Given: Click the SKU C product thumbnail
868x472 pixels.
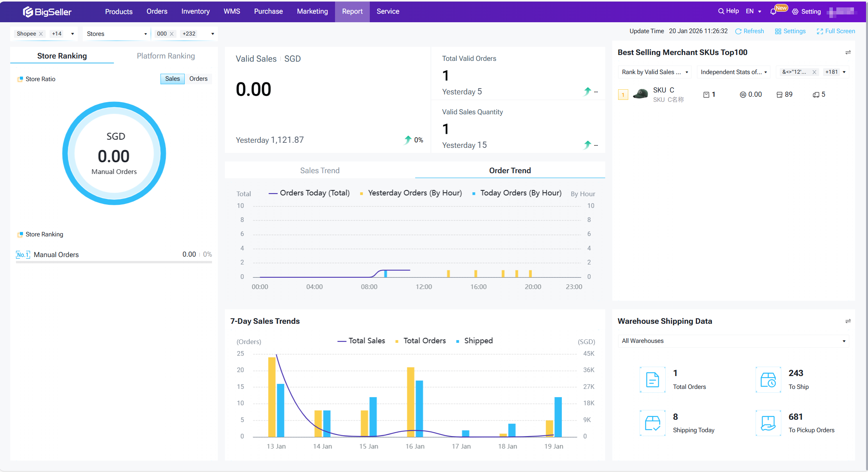Looking at the screenshot, I should [x=640, y=94].
